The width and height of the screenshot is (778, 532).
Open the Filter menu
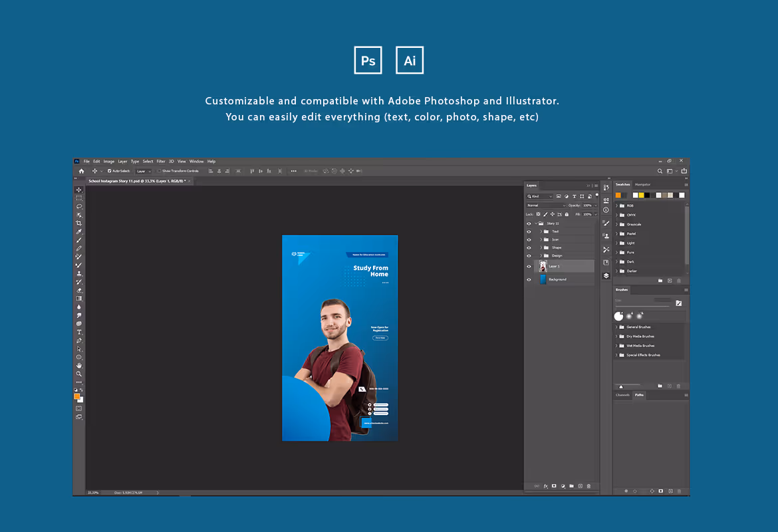point(161,162)
